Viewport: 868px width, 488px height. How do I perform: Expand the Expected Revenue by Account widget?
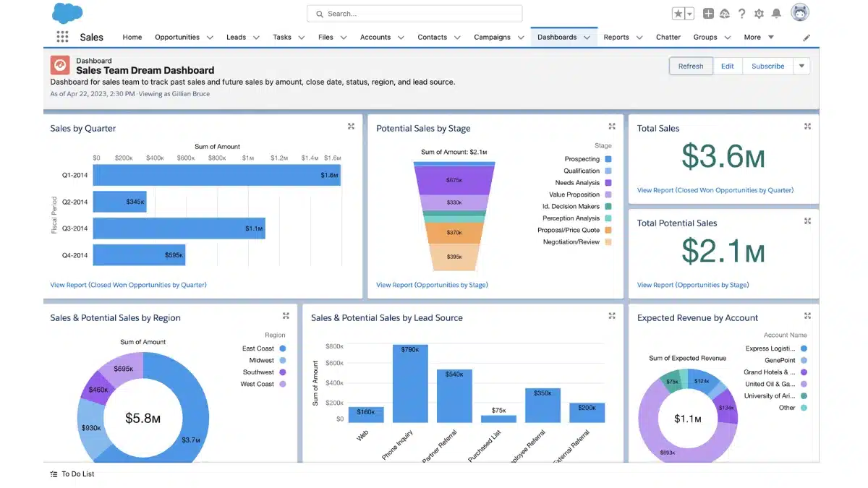(807, 316)
